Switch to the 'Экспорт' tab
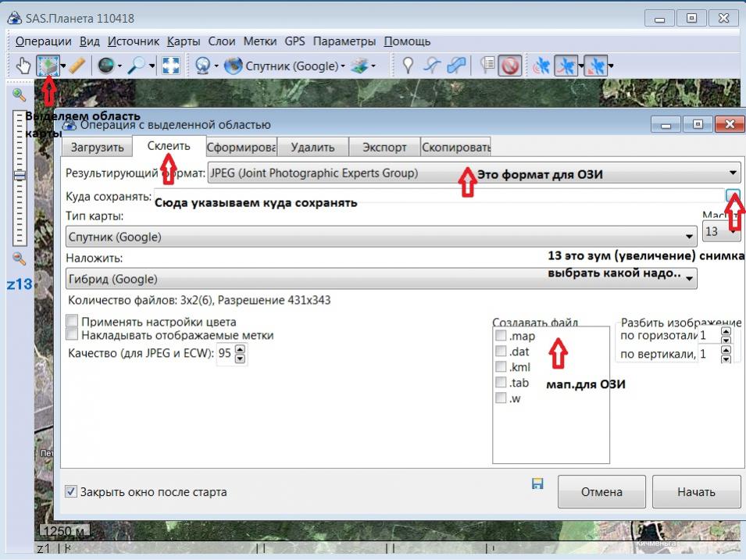 [x=384, y=147]
